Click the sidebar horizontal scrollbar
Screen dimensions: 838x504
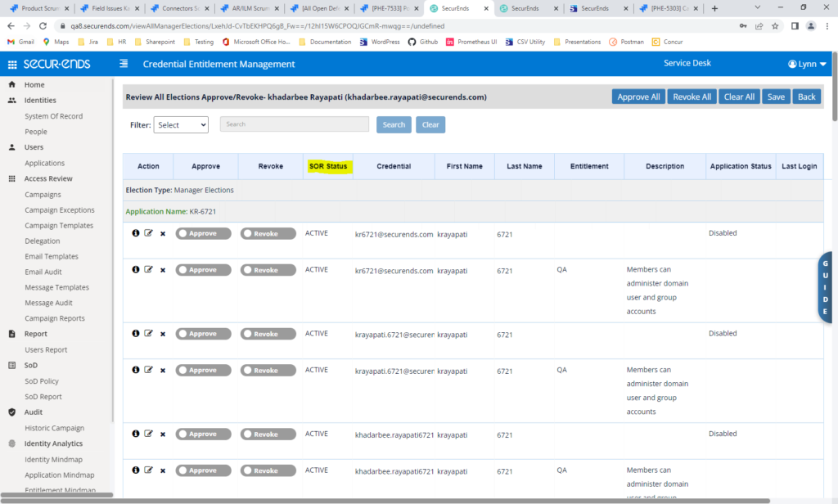coord(56,494)
